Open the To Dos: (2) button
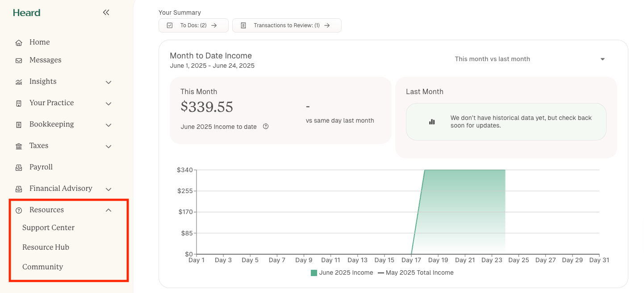 (x=193, y=25)
